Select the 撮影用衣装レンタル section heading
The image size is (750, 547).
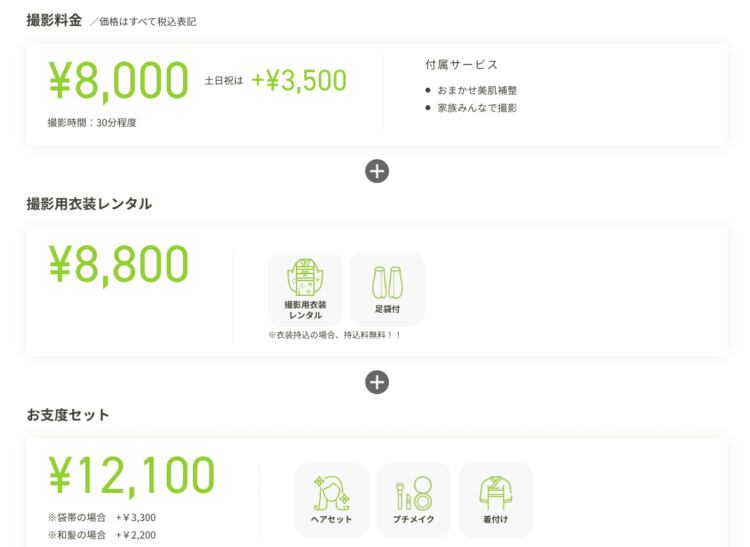[x=89, y=204]
